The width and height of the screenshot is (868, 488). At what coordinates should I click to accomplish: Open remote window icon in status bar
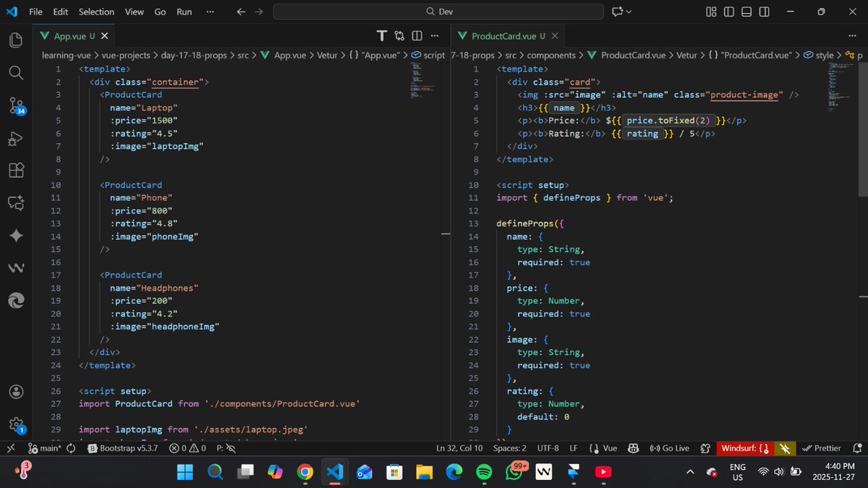click(11, 448)
